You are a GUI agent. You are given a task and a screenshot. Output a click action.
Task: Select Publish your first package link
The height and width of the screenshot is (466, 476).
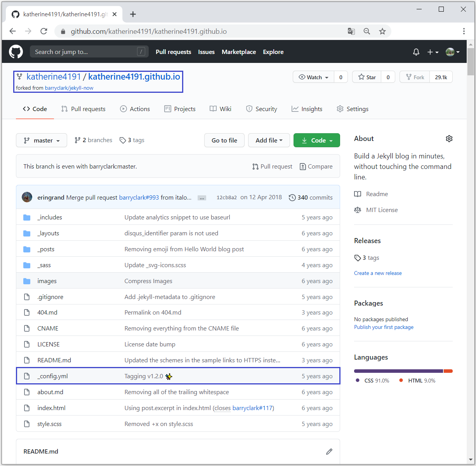point(384,327)
